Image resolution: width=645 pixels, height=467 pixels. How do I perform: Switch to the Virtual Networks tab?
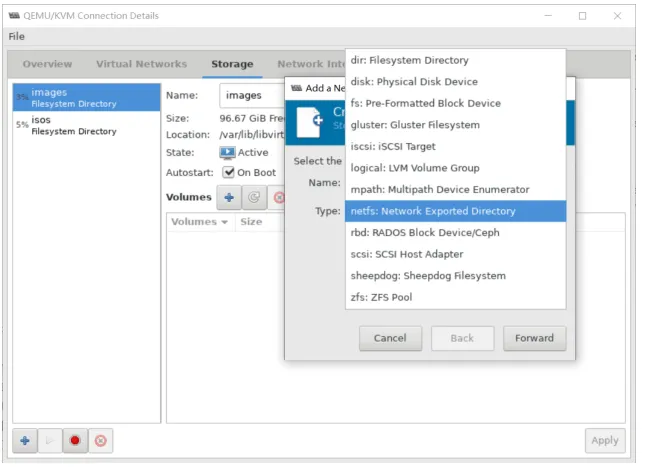point(142,64)
